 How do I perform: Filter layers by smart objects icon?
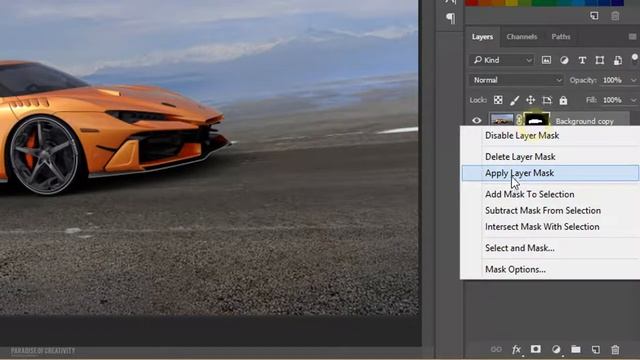coord(618,60)
